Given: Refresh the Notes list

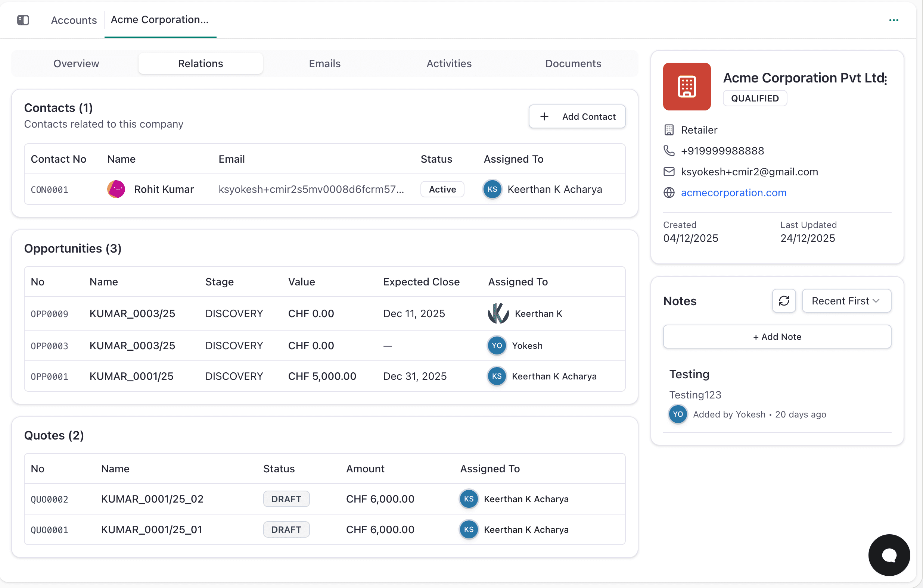Looking at the screenshot, I should click(784, 301).
